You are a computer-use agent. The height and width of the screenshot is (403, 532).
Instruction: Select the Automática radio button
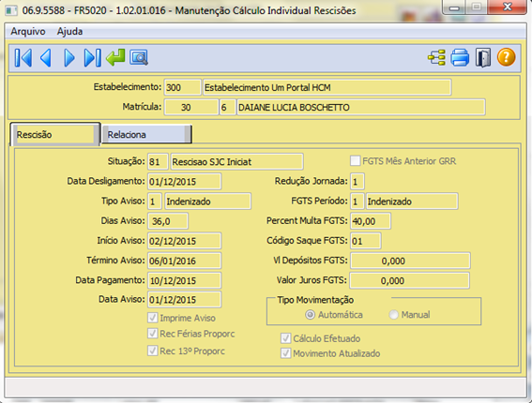(310, 315)
